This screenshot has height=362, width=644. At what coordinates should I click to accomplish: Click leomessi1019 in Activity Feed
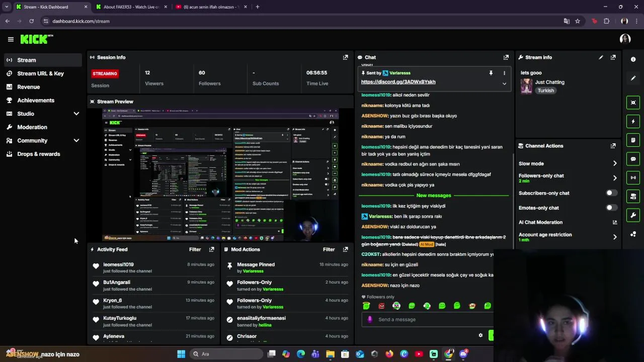click(x=118, y=264)
